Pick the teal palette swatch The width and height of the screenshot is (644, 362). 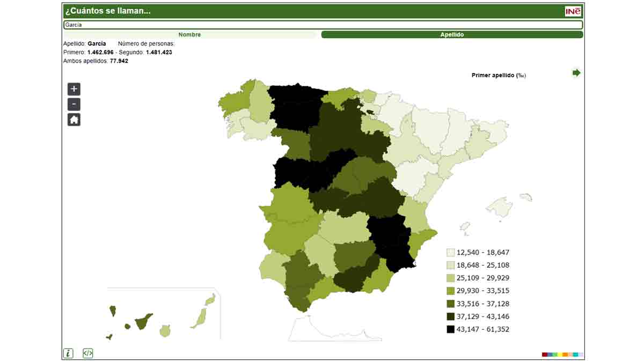pos(575,354)
